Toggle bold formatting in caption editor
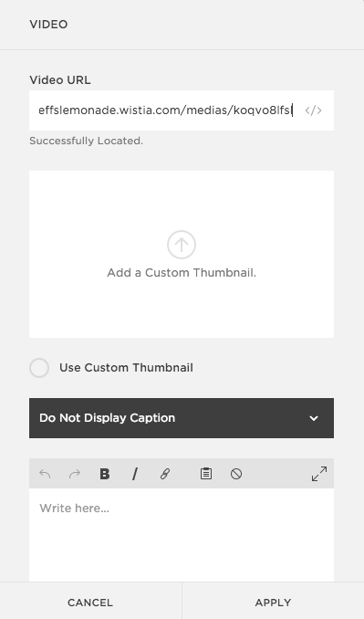This screenshot has width=364, height=619. click(x=105, y=473)
